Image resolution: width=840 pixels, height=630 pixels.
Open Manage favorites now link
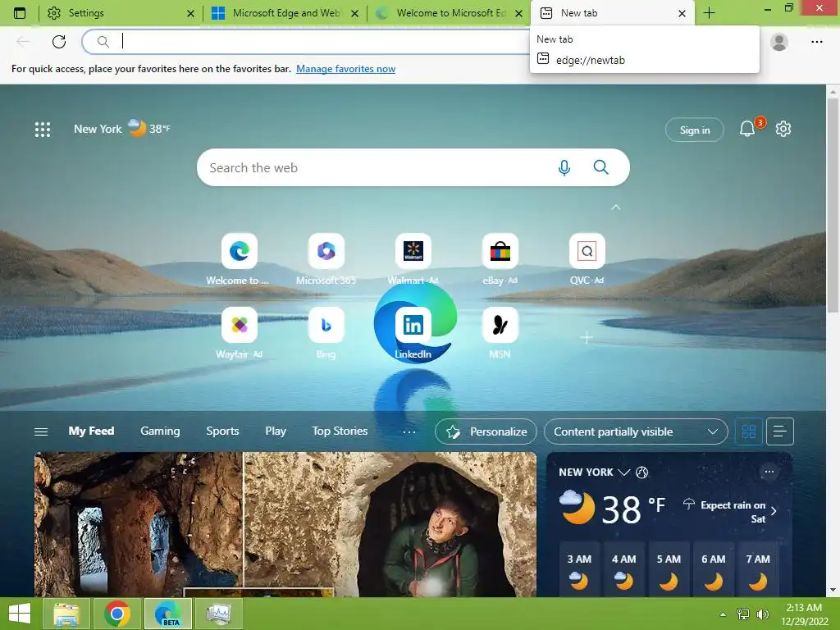345,69
